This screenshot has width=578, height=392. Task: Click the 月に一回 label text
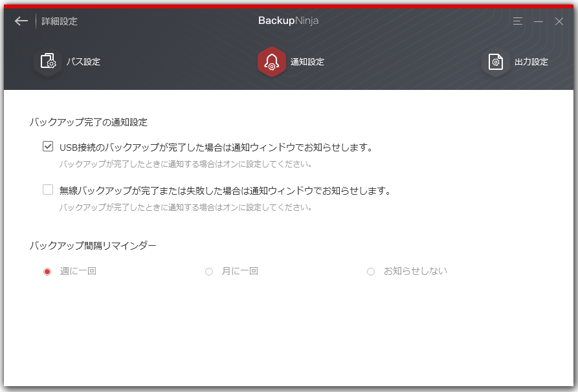pos(239,271)
